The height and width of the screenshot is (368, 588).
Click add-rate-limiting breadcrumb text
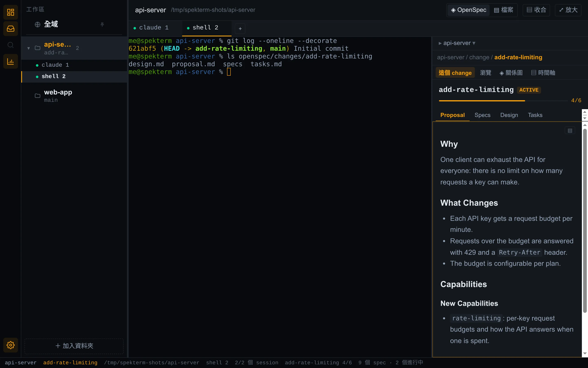point(518,57)
